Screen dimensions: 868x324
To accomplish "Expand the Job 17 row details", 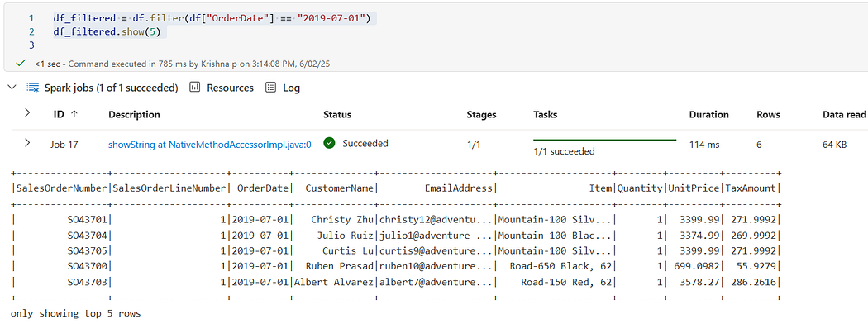I will click(x=27, y=144).
